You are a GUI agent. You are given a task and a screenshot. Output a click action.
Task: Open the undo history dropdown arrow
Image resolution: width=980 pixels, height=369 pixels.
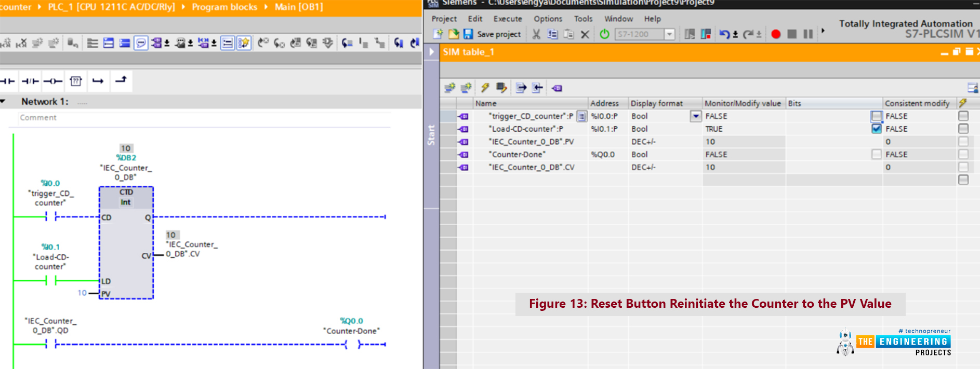pos(735,35)
